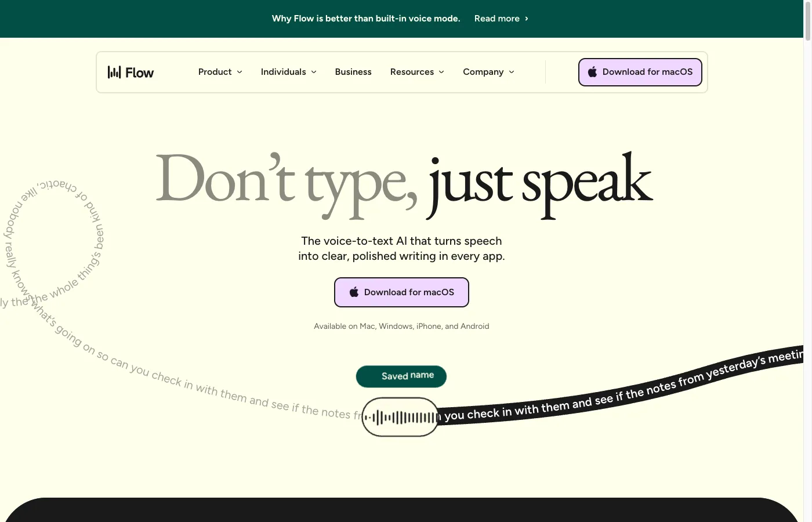Expand the Resources menu chevron

[x=441, y=72]
